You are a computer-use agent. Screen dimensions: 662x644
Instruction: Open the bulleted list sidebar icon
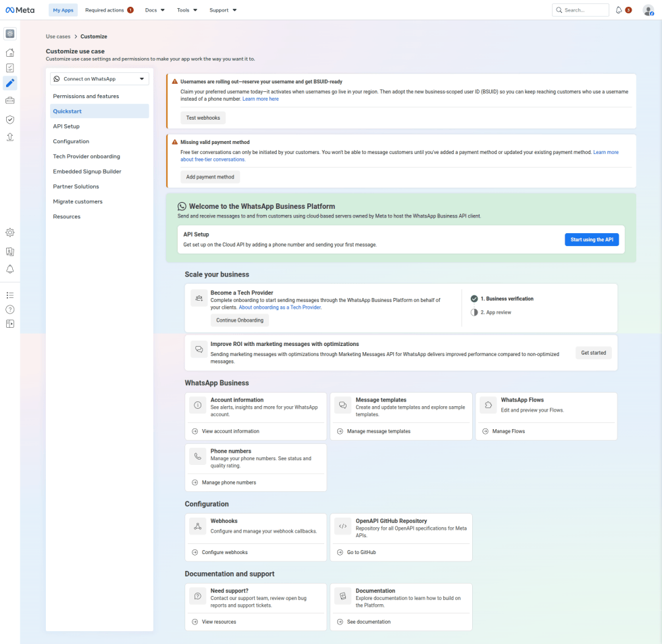pyautogui.click(x=10, y=295)
